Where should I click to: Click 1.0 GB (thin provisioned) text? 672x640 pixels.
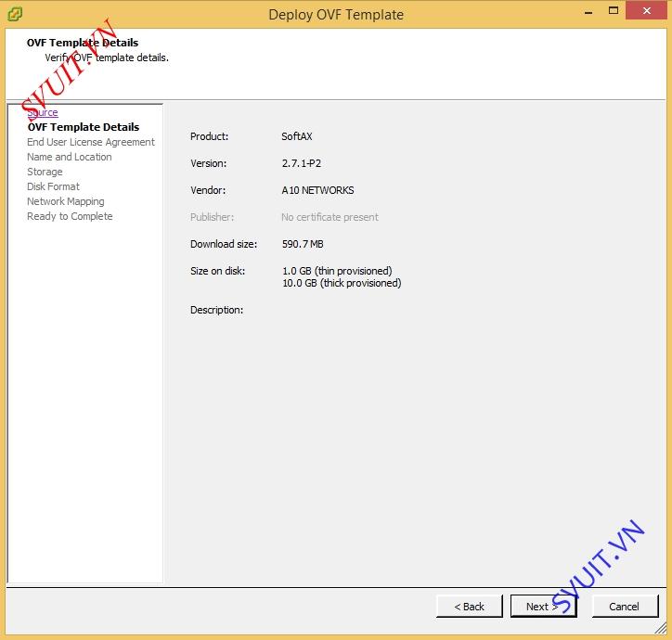pyautogui.click(x=337, y=271)
